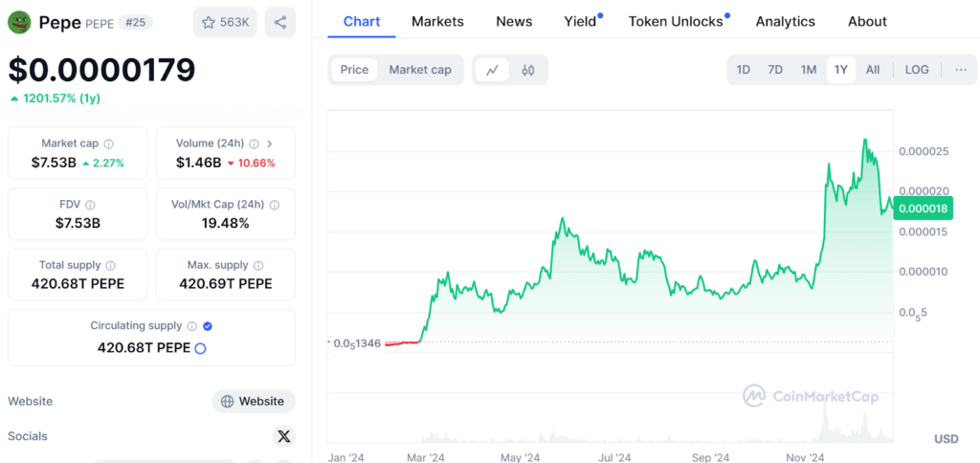The image size is (980, 463).
Task: Click the Market cap info icon
Action: coord(108,143)
